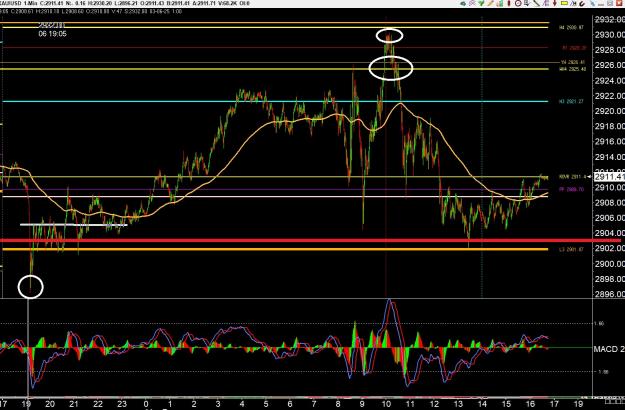Image resolution: width=625 pixels, height=410 pixels.
Task: Click the 14 hour label on time axis
Action: 482,404
